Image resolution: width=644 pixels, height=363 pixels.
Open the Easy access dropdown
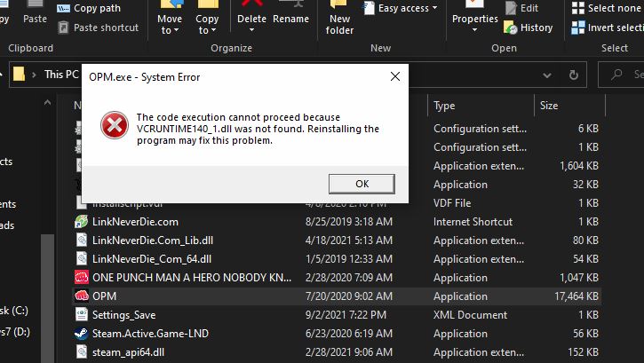400,8
